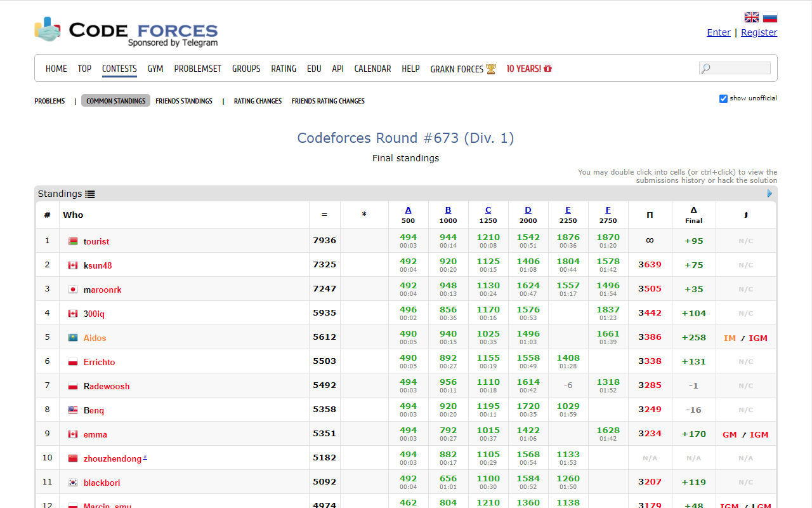Open problem D column link
The width and height of the screenshot is (812, 508).
point(528,210)
